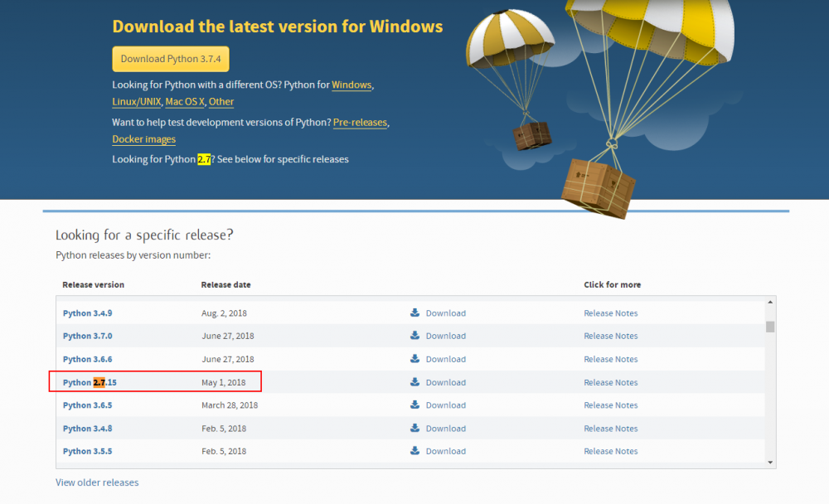Open the Python 3.5.5 release link
Image resolution: width=829 pixels, height=504 pixels.
pos(87,451)
